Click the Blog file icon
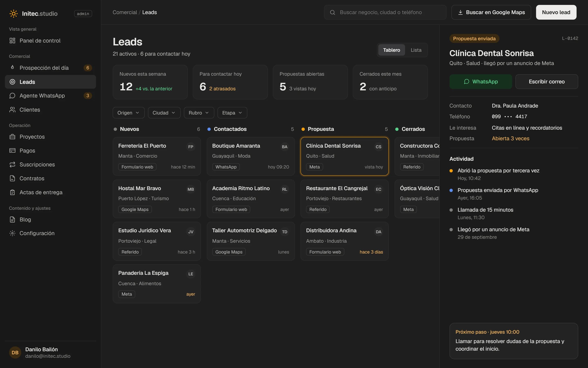This screenshot has height=368, width=588. point(12,220)
